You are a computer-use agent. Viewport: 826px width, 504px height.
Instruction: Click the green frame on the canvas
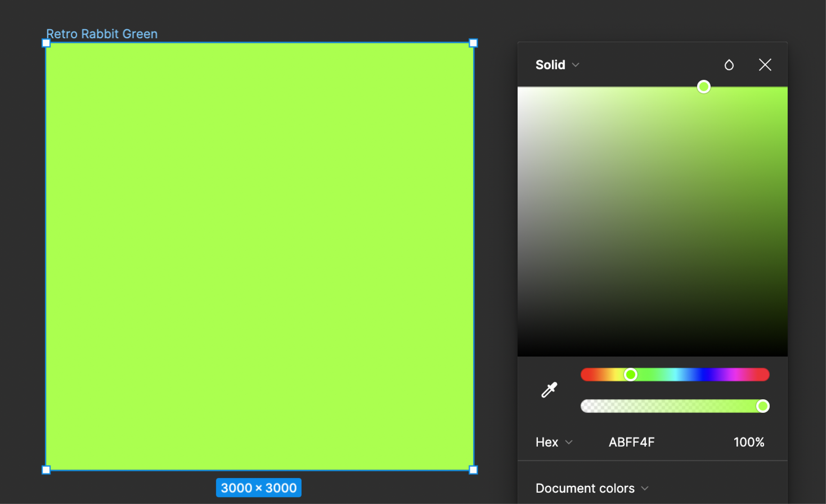coord(259,256)
